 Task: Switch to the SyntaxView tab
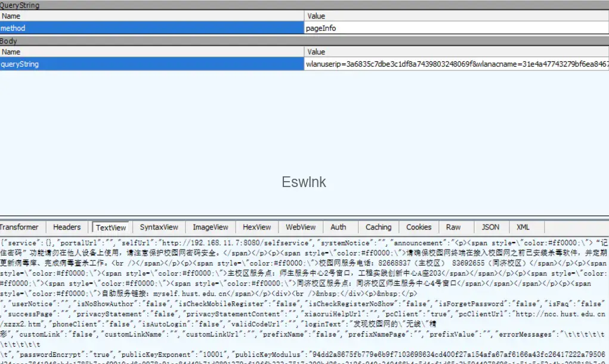point(159,227)
